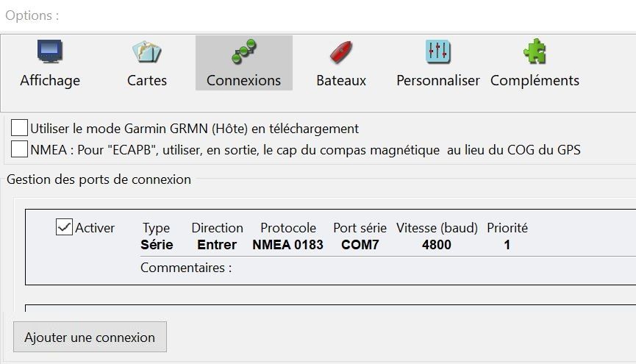The image size is (636, 364).
Task: Click the green Connexions nodes icon
Action: 244,51
